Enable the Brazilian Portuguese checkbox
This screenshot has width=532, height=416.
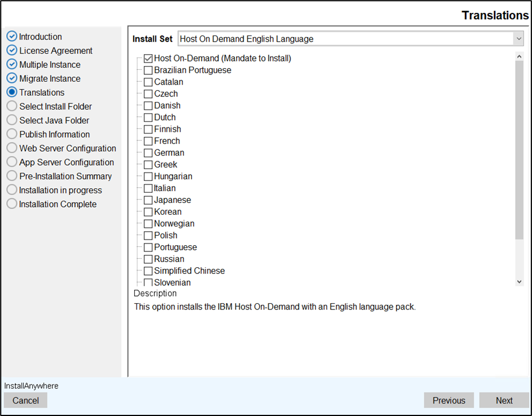[x=148, y=70]
